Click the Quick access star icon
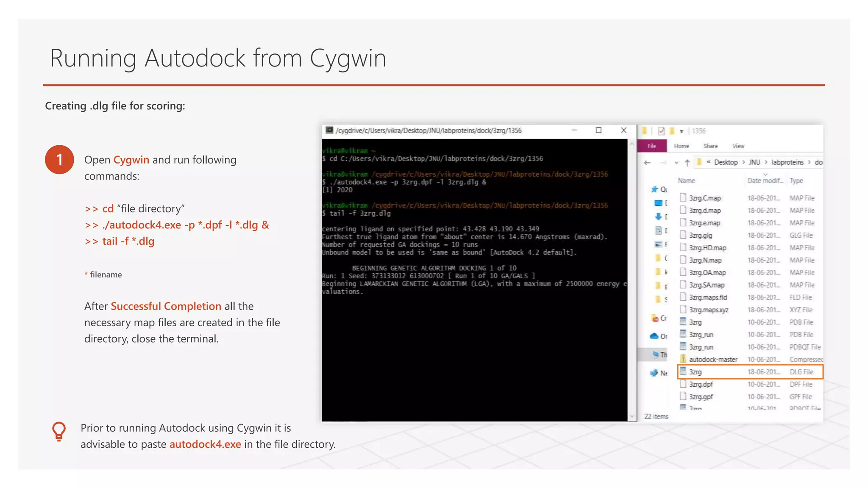This screenshot has height=488, width=868. pyautogui.click(x=655, y=189)
